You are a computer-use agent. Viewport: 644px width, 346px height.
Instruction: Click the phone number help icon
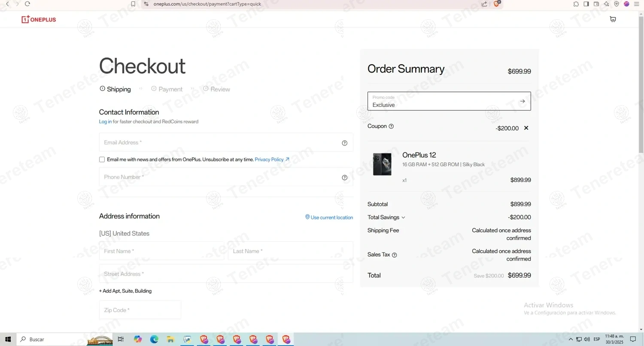pos(344,178)
